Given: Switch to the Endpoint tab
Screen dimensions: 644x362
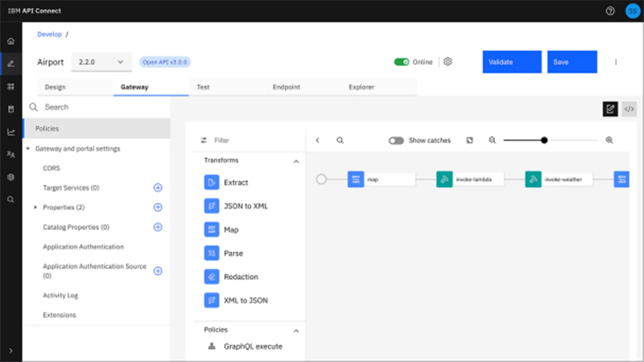Looking at the screenshot, I should coord(303,87).
